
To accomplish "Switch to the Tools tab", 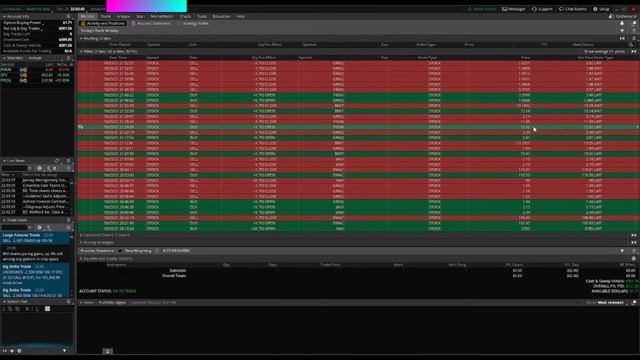I will tap(202, 16).
